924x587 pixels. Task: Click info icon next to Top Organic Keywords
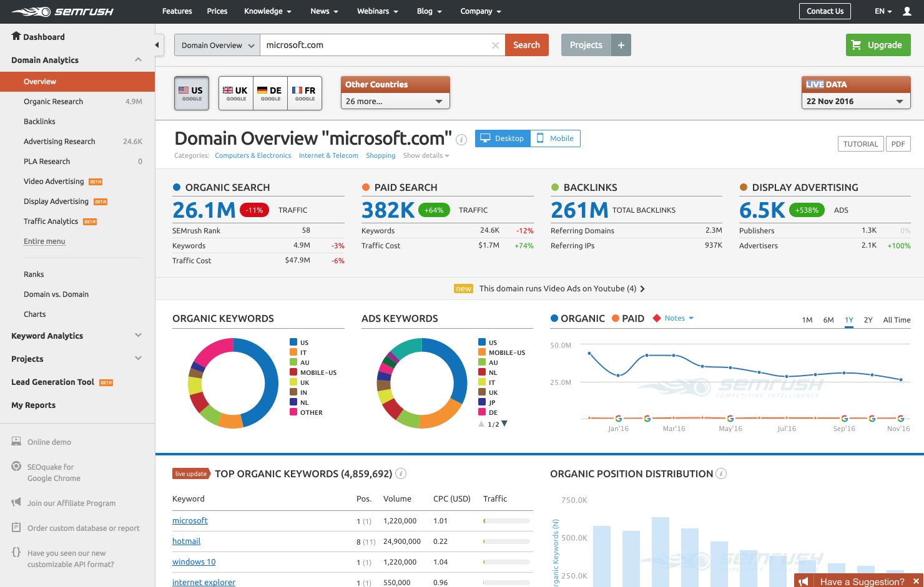[x=401, y=473]
